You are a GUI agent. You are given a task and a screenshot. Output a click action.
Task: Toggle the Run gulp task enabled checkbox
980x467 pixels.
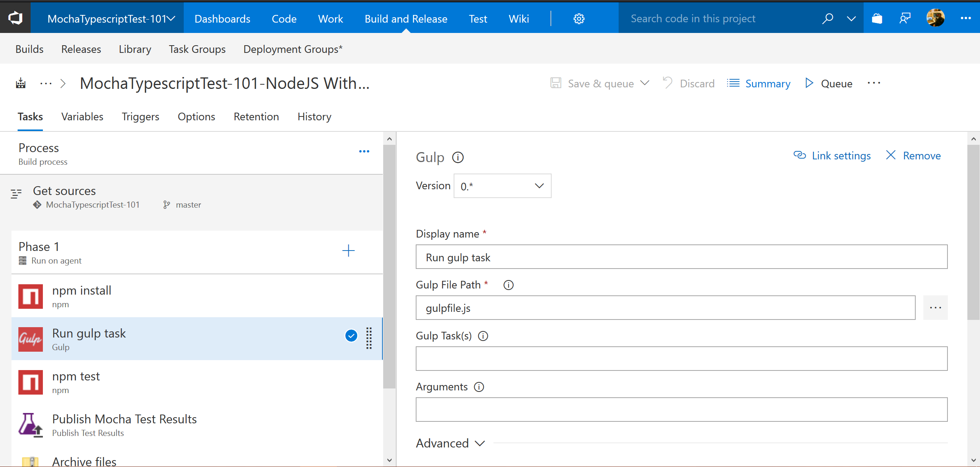click(x=351, y=335)
